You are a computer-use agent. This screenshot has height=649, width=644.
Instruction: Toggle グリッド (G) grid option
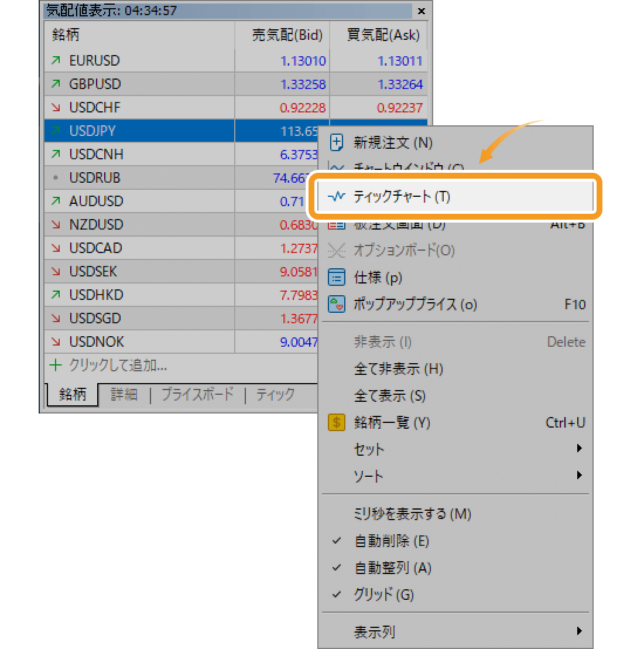coord(455,595)
